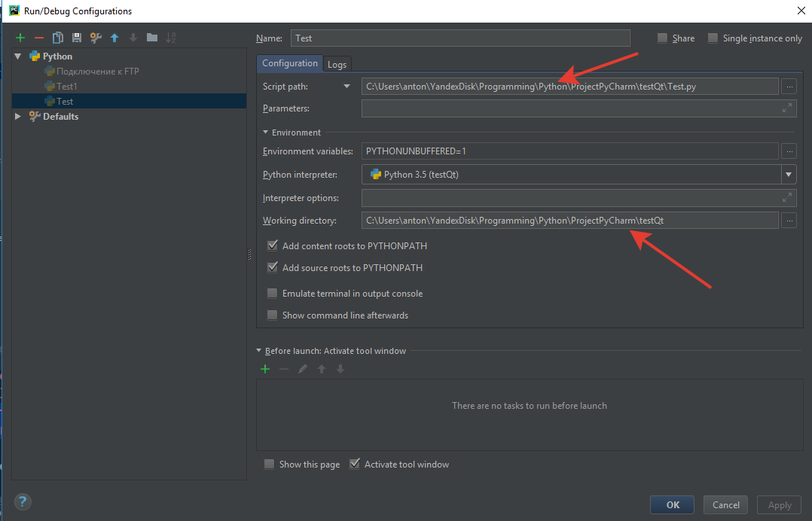Expand the Parameters field editor

[786, 108]
